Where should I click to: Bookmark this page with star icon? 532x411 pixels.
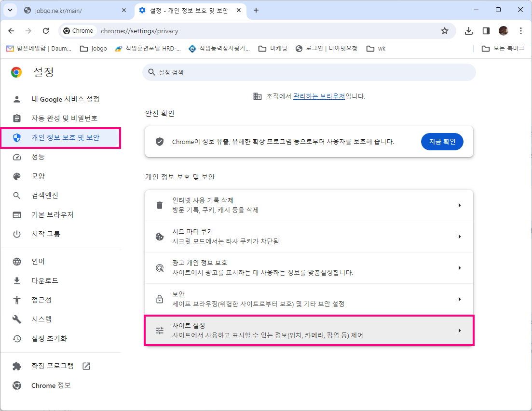coord(445,31)
